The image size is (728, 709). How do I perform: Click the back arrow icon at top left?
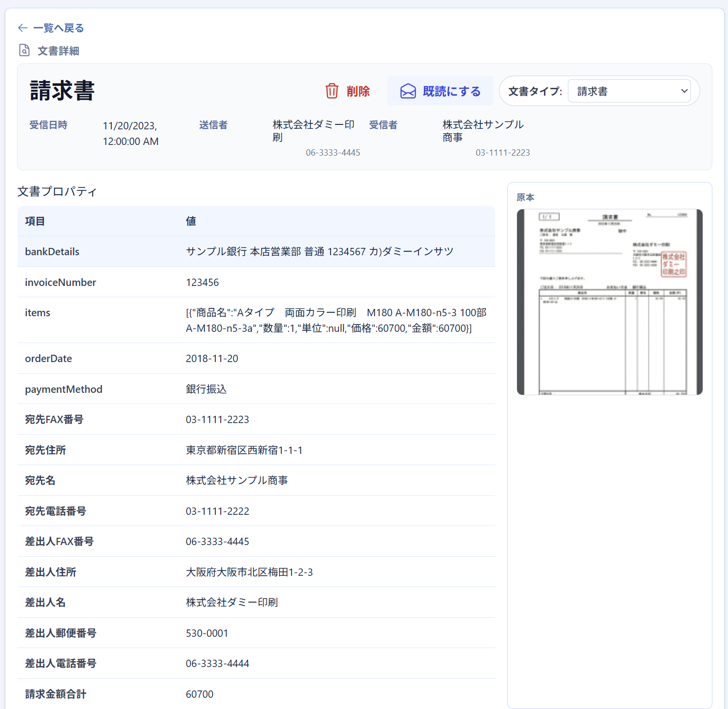(x=22, y=28)
